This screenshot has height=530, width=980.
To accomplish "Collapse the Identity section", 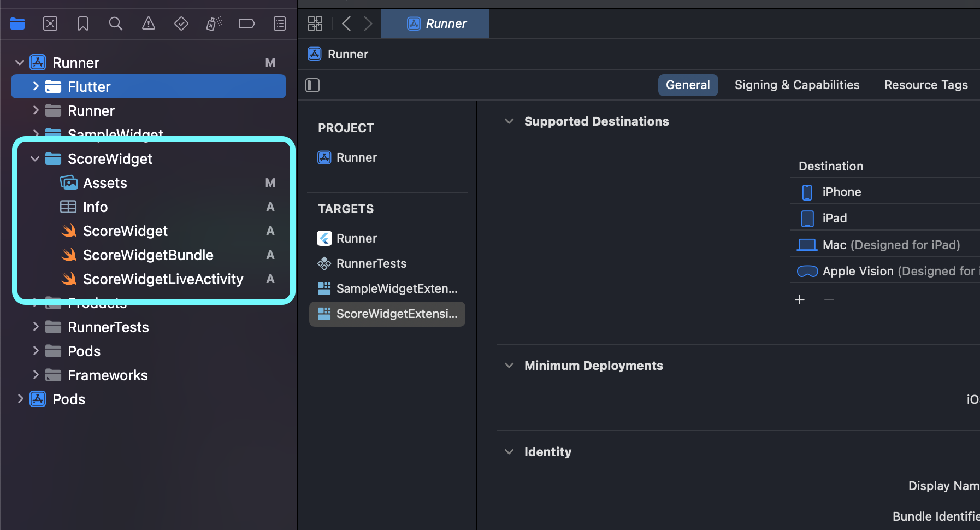I will coord(509,452).
